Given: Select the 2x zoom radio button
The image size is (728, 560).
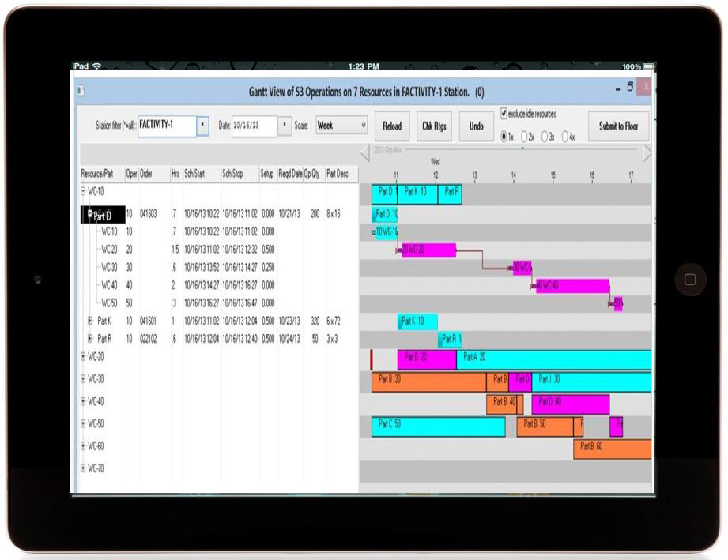Looking at the screenshot, I should tap(526, 134).
